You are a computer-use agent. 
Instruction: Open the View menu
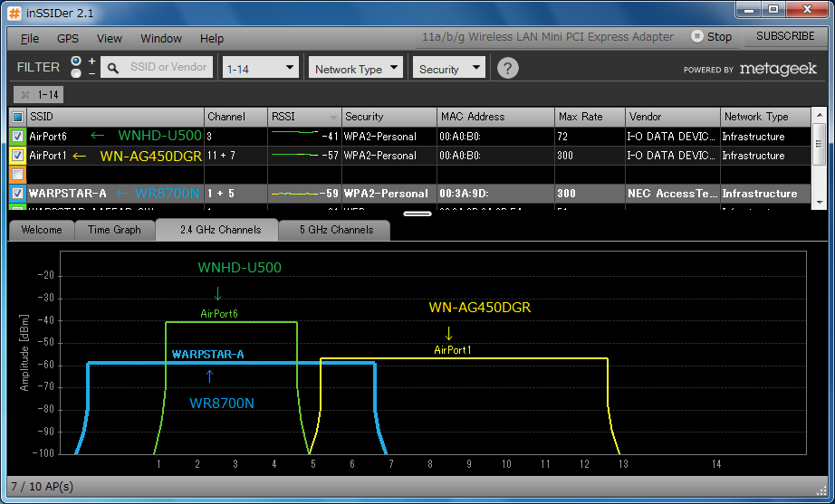pyautogui.click(x=110, y=38)
